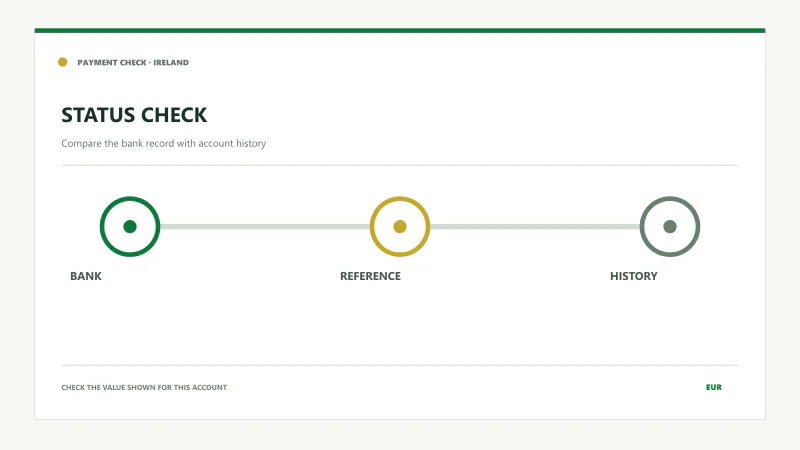Select the green Bank step circle
The width and height of the screenshot is (800, 450).
[x=130, y=227]
